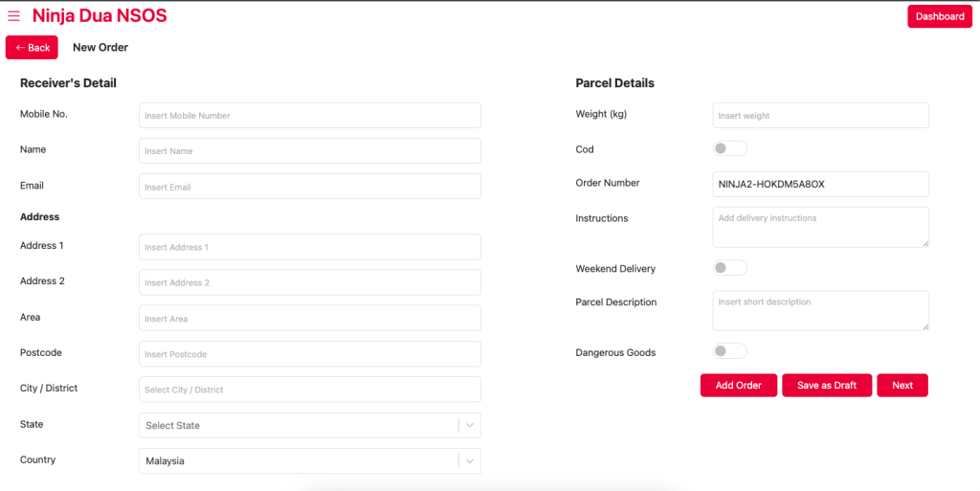Click the Postcode label
This screenshot has height=491, width=980.
click(x=40, y=352)
